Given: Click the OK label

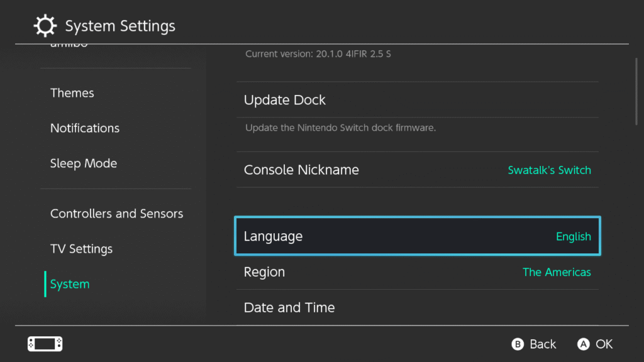Looking at the screenshot, I should coord(604,344).
